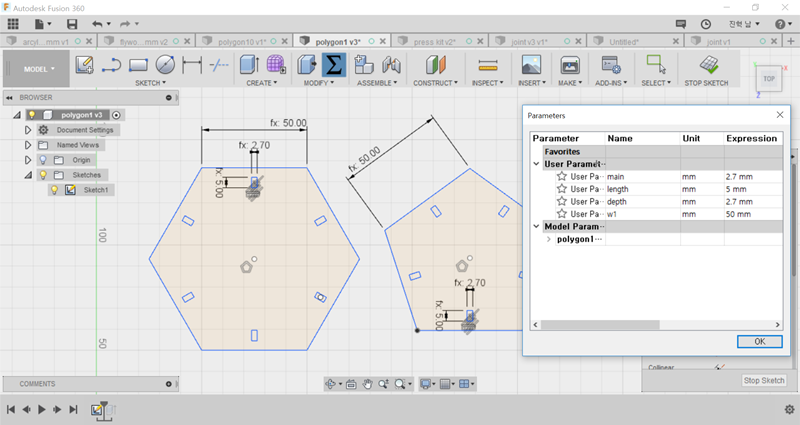Click the Stop Sketch toolbar icon
800x425 pixels.
[707, 64]
